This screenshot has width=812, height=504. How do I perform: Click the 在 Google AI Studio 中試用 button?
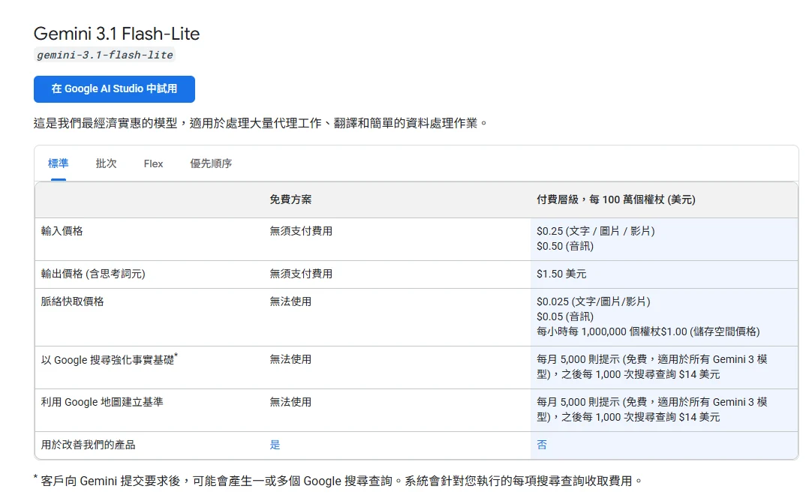click(x=115, y=89)
